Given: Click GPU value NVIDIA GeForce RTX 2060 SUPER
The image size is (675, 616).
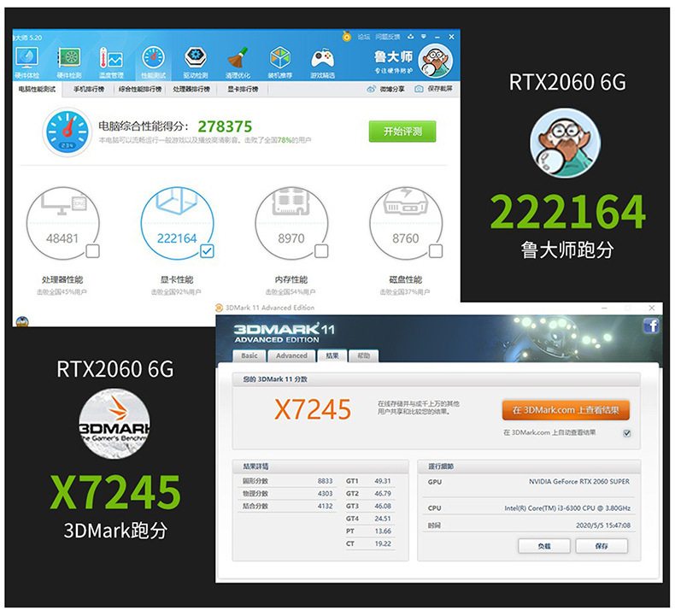Looking at the screenshot, I should coord(579,482).
